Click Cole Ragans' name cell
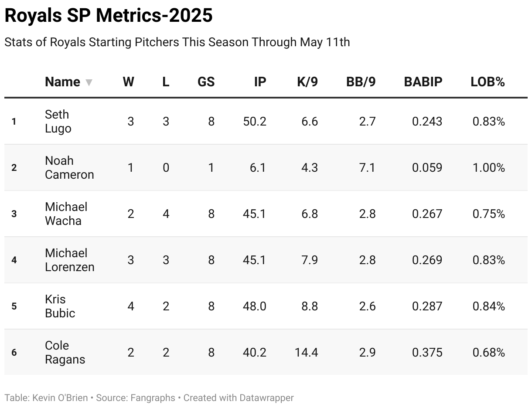The image size is (532, 408). pyautogui.click(x=65, y=352)
